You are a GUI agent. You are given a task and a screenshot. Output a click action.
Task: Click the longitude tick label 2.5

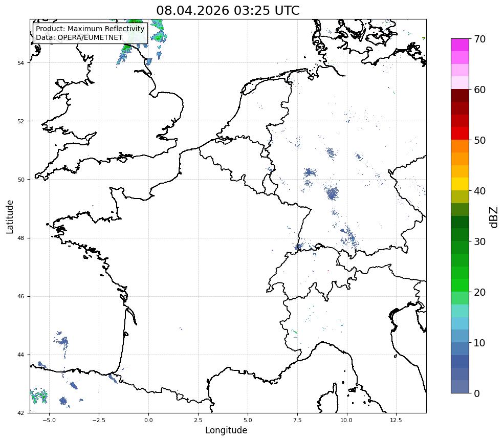pyautogui.click(x=198, y=420)
